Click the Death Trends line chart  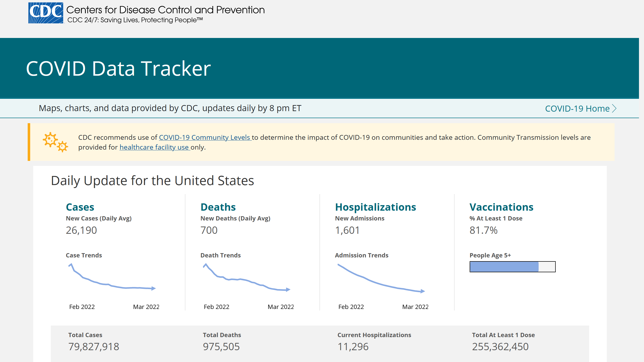point(247,278)
